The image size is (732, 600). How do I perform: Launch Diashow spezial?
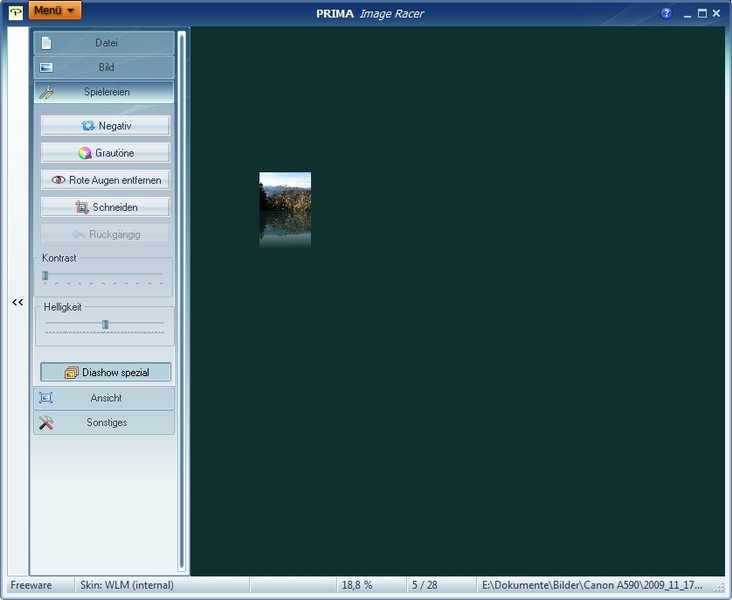click(x=106, y=372)
